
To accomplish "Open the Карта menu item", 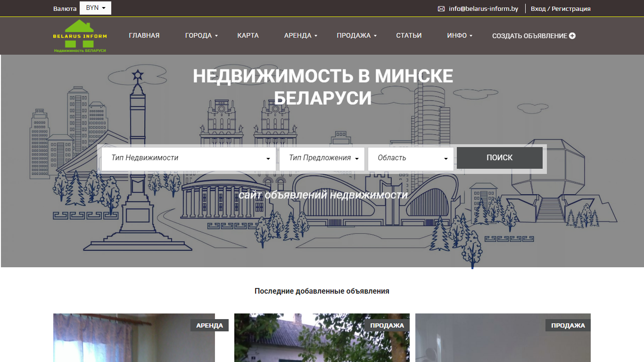I will click(248, 35).
